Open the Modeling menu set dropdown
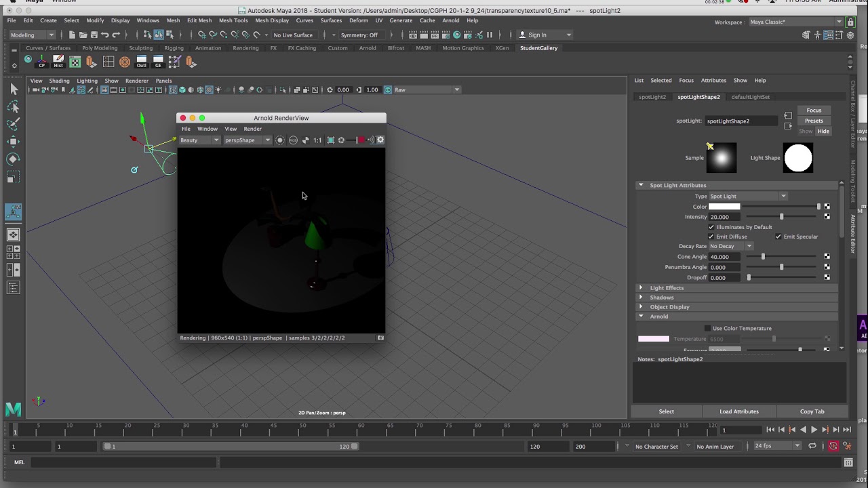The height and width of the screenshot is (488, 868). (32, 35)
